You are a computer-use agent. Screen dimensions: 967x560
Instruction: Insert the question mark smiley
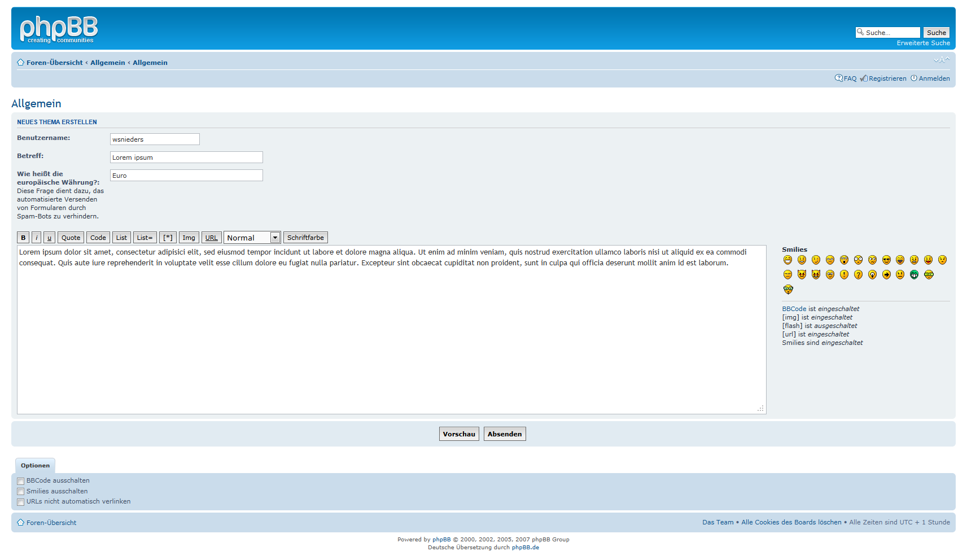click(858, 275)
